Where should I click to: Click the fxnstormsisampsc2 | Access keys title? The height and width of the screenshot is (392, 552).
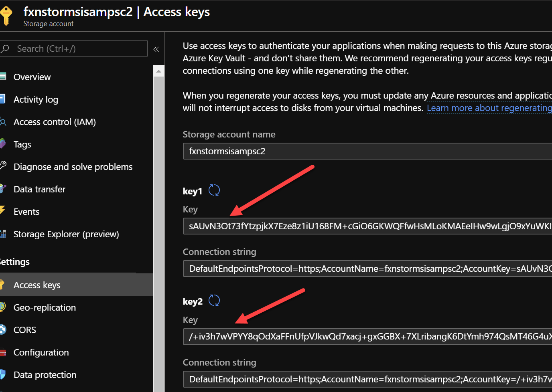point(116,12)
